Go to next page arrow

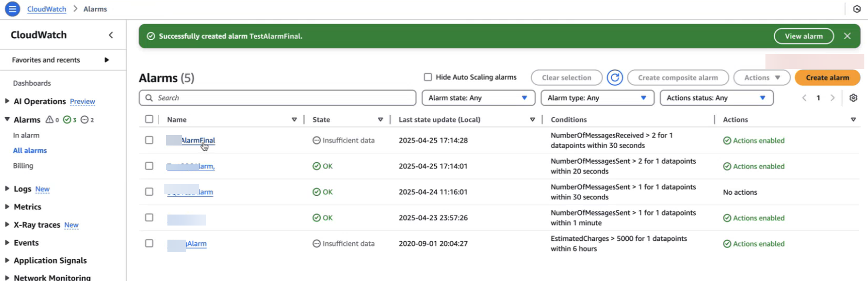point(832,98)
